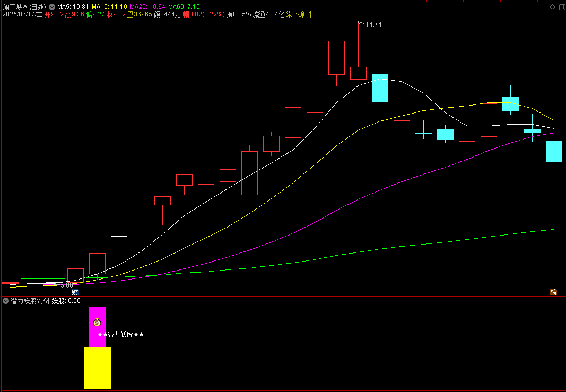566x392 pixels.
Task: Click the 榜 ranking marker at the chart's right edge
Action: [x=553, y=292]
